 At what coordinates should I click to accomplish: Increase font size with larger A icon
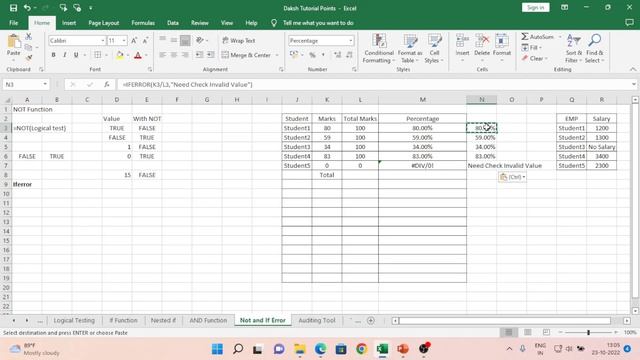134,40
